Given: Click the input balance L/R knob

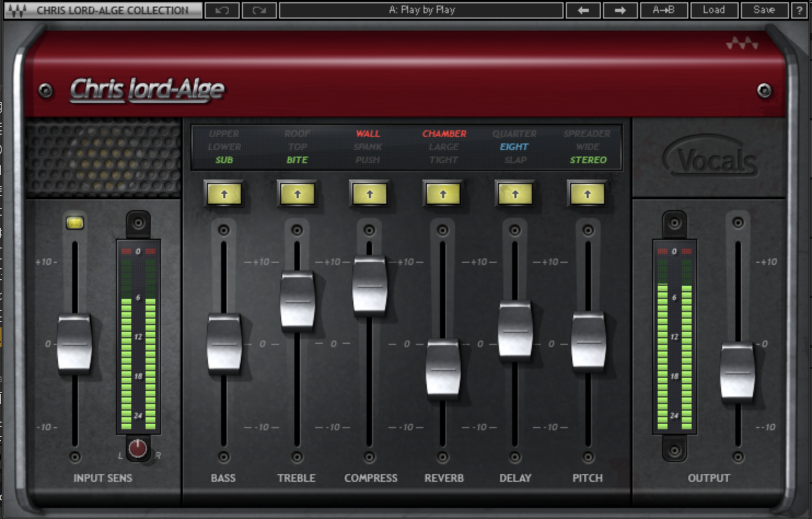Looking at the screenshot, I should pos(138,448).
